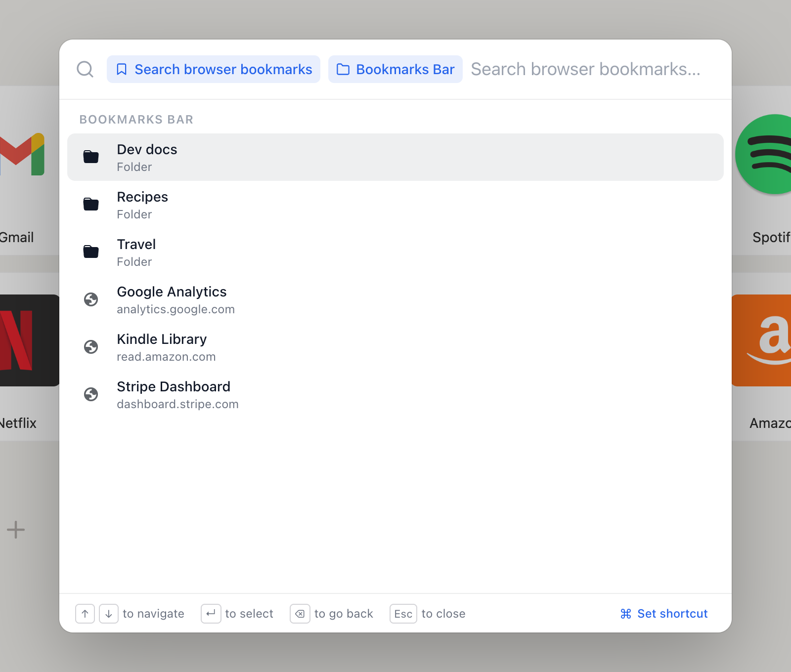Click the "to select" hint text

click(249, 614)
